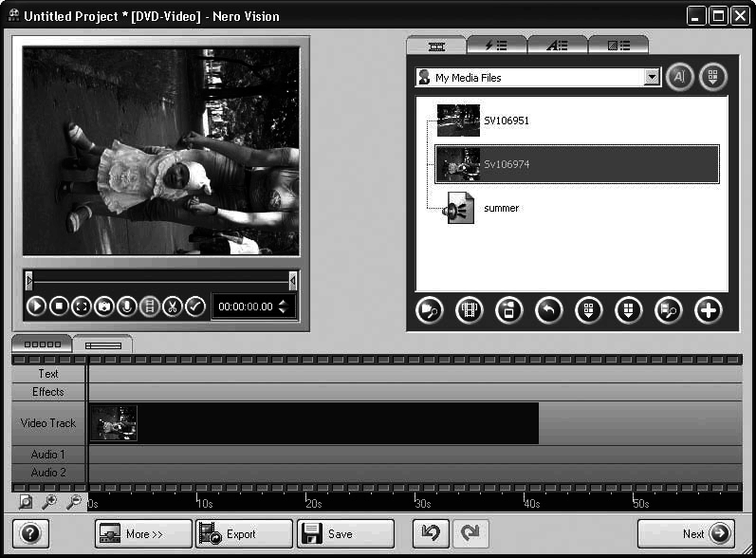Switch to timeline view tab
756x558 pixels.
click(102, 345)
